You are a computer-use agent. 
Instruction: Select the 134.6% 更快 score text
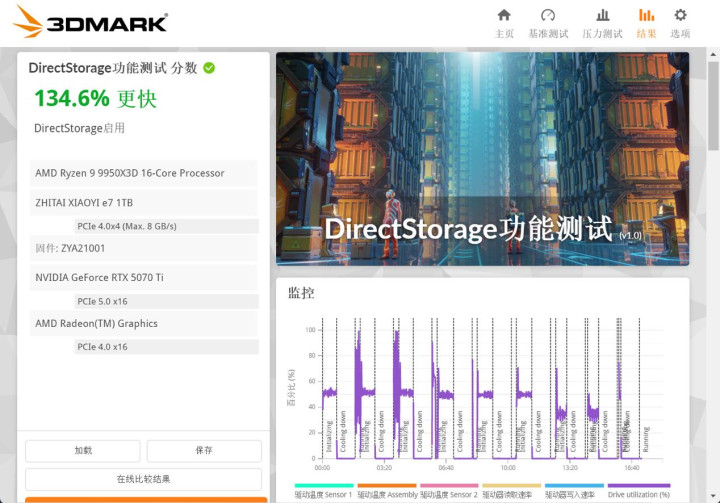coord(96,98)
